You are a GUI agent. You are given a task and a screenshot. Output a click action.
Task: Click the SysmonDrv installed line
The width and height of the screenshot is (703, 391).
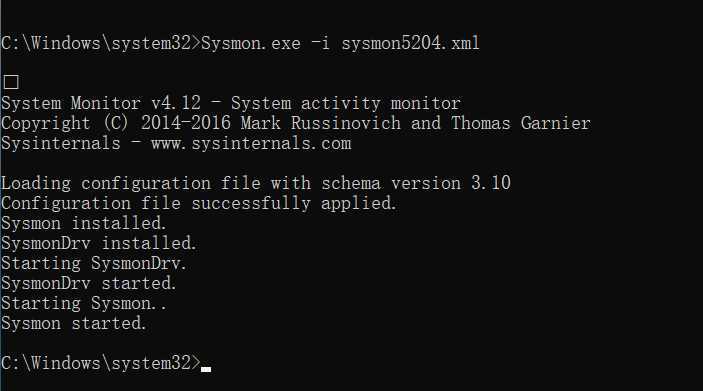pyautogui.click(x=99, y=243)
